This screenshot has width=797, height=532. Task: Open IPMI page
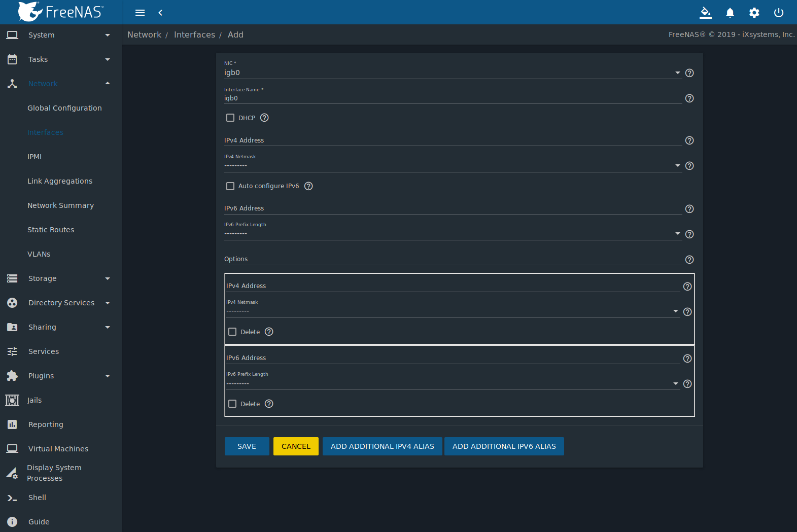point(34,157)
